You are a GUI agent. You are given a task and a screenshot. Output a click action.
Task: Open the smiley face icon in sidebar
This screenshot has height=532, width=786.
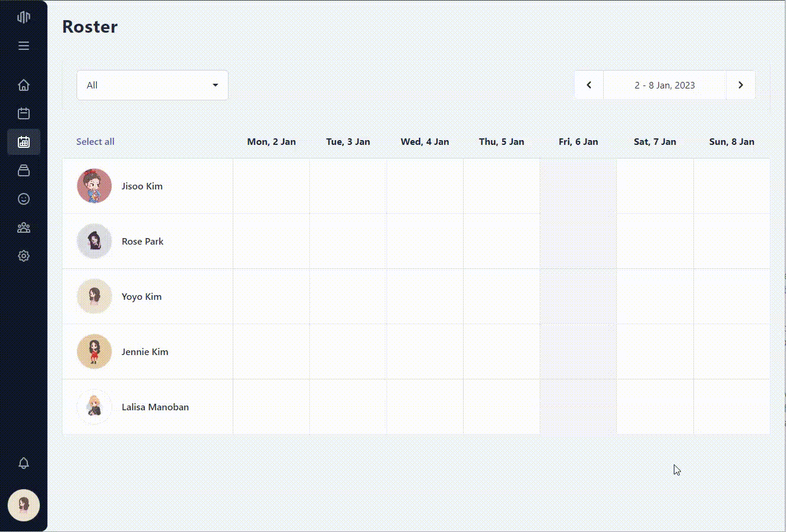tap(24, 199)
